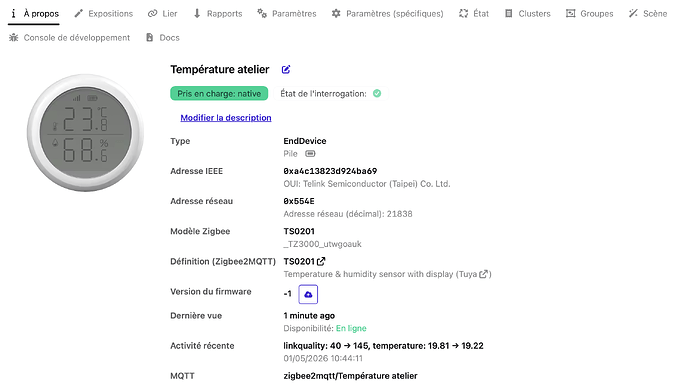The width and height of the screenshot is (690, 388).
Task: Select IEEE address 0xa4c13823d924ba69
Action: coord(330,171)
